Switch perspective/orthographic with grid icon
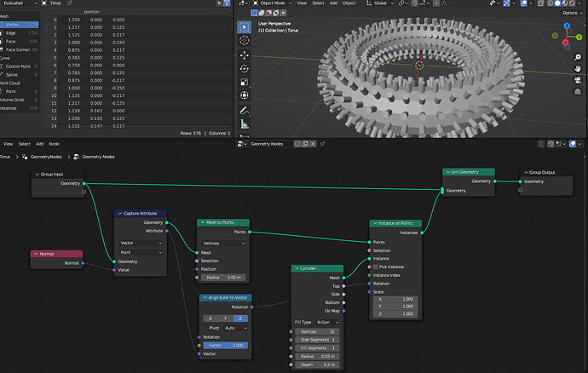This screenshot has height=373, width=588. tap(578, 91)
